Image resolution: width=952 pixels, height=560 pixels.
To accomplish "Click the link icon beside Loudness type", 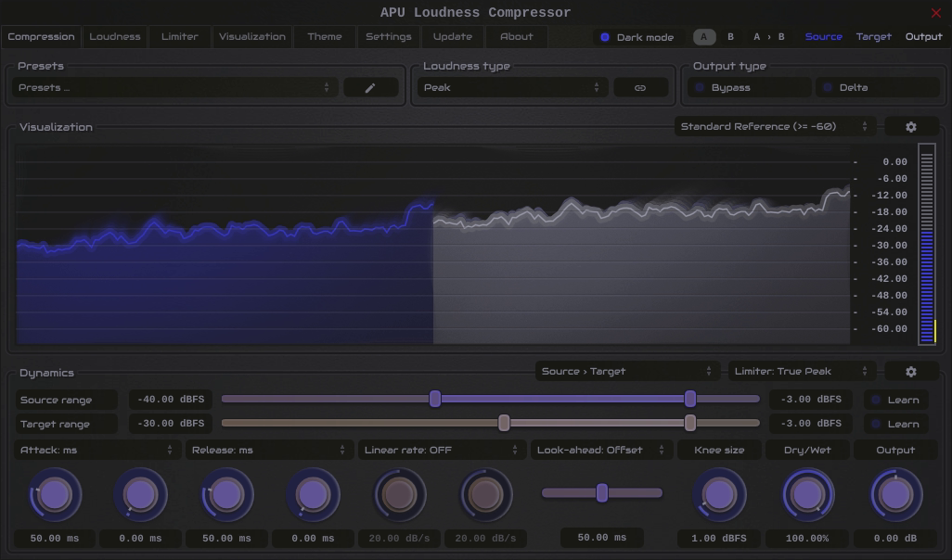I will [x=640, y=87].
